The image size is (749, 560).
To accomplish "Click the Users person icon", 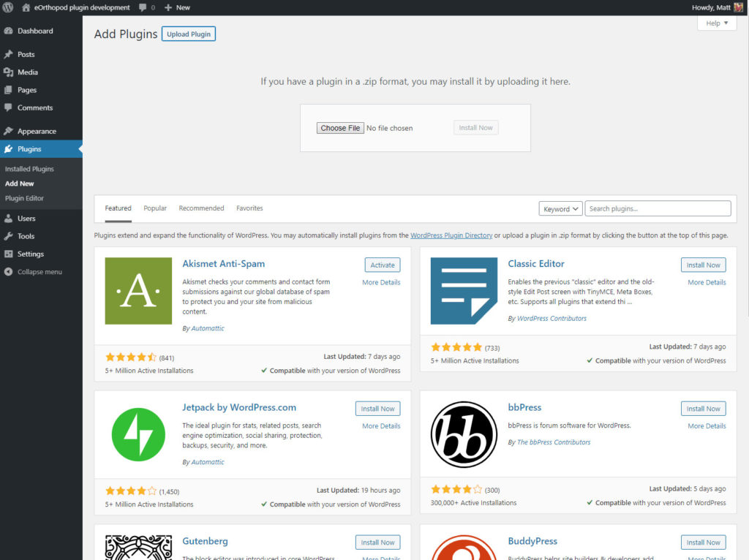I will [x=8, y=218].
